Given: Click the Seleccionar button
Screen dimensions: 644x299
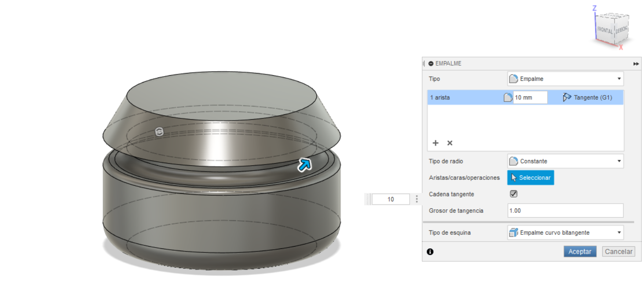Looking at the screenshot, I should point(531,178).
